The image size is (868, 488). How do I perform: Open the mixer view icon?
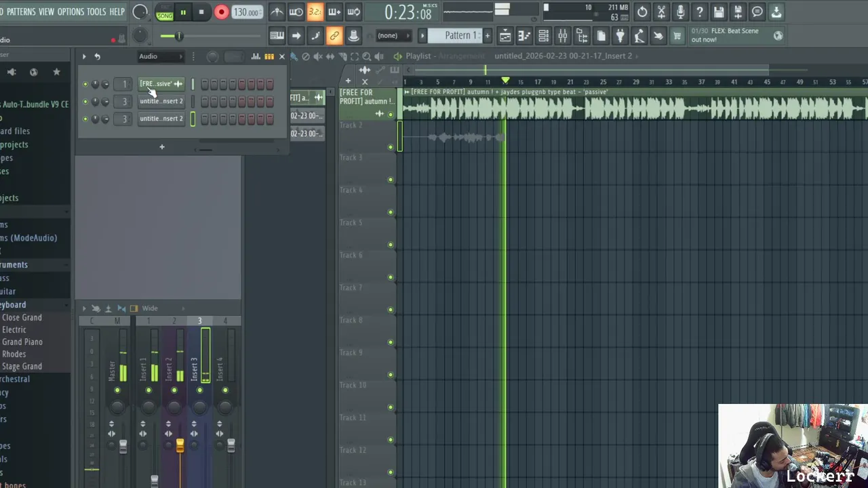point(562,36)
